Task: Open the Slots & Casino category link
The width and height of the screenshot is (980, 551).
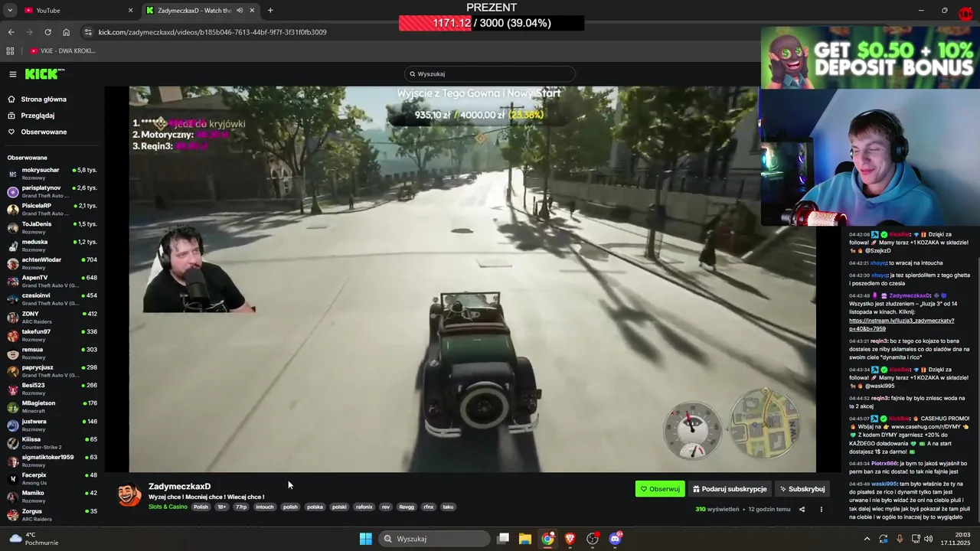Action: (168, 507)
